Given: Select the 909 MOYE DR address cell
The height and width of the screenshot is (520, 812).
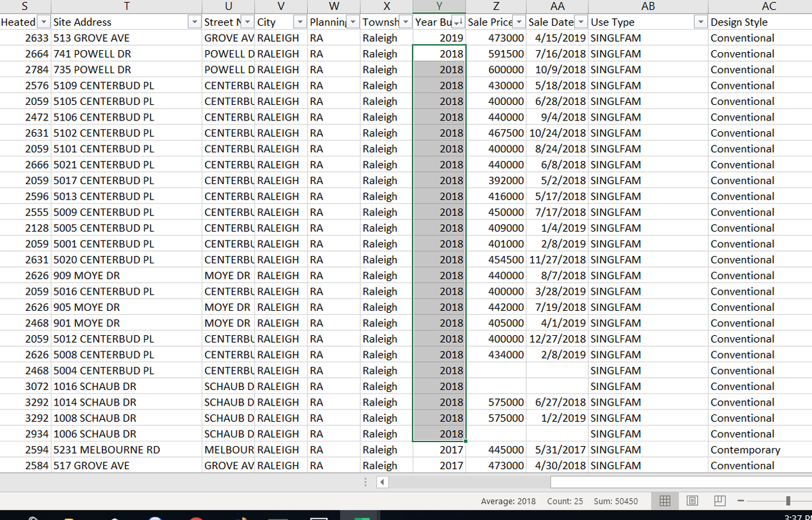Looking at the screenshot, I should (x=127, y=276).
